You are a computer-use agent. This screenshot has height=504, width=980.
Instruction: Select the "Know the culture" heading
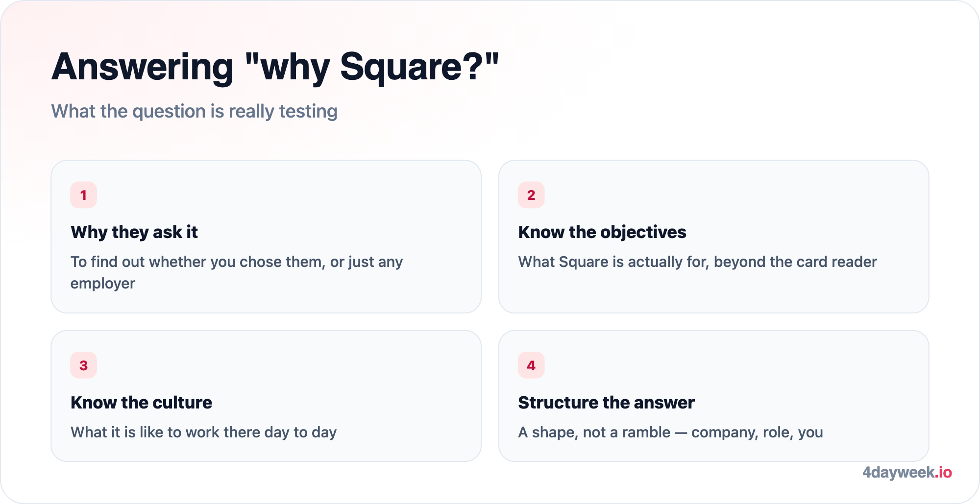click(x=141, y=403)
